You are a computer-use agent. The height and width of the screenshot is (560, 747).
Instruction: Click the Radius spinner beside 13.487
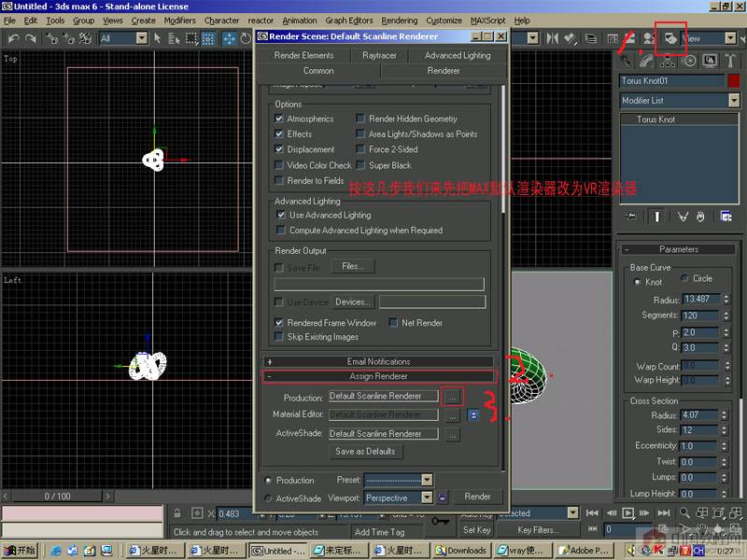click(726, 299)
